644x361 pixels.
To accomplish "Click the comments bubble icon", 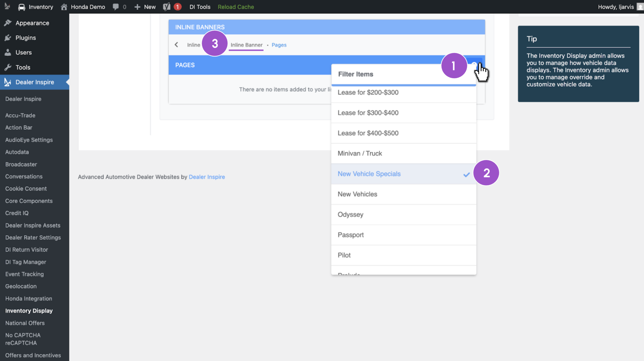I will click(116, 7).
